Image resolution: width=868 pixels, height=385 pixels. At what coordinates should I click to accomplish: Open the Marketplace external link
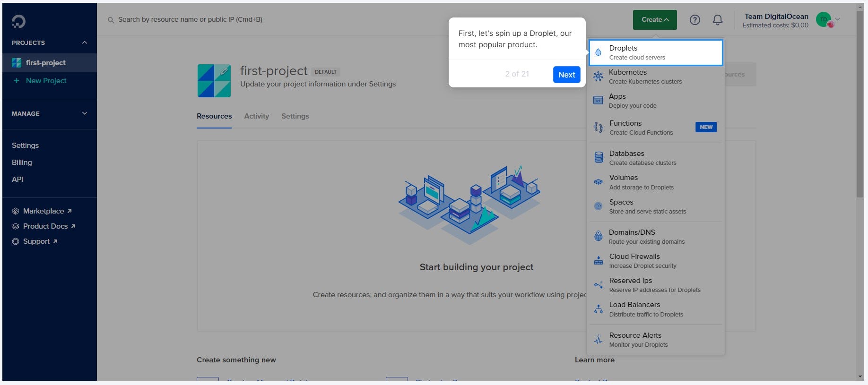pos(47,211)
